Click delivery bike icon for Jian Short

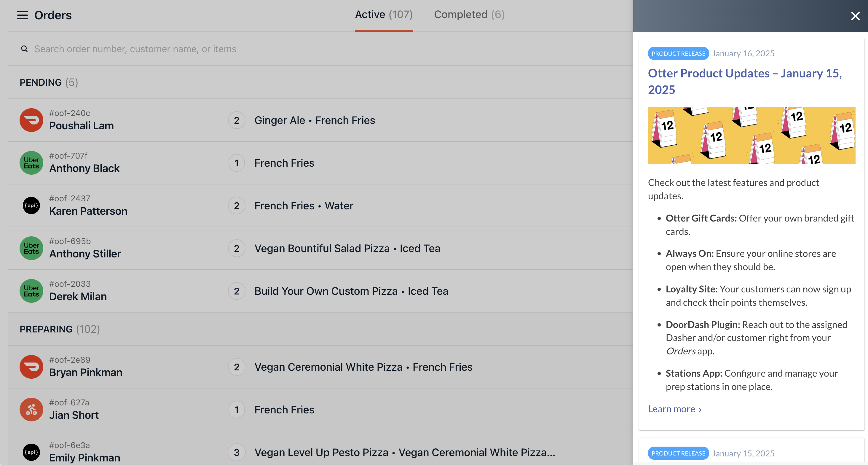pyautogui.click(x=31, y=410)
